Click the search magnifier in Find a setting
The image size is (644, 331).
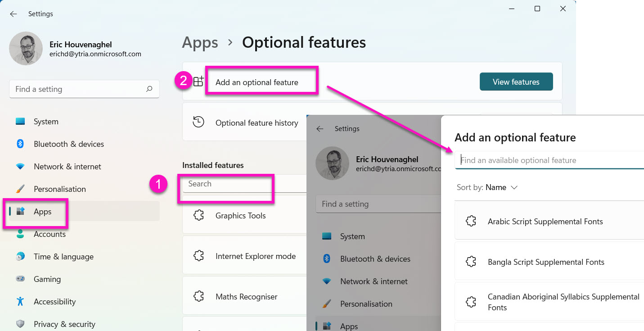tap(149, 89)
